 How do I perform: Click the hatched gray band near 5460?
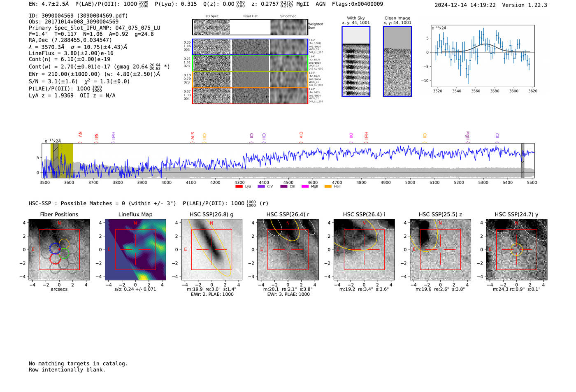[x=523, y=160]
